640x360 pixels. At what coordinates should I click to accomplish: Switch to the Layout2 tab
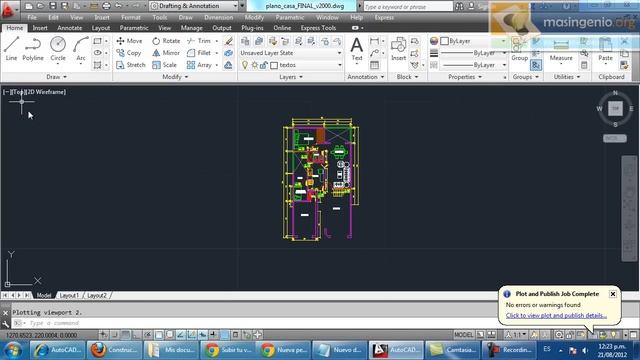97,295
